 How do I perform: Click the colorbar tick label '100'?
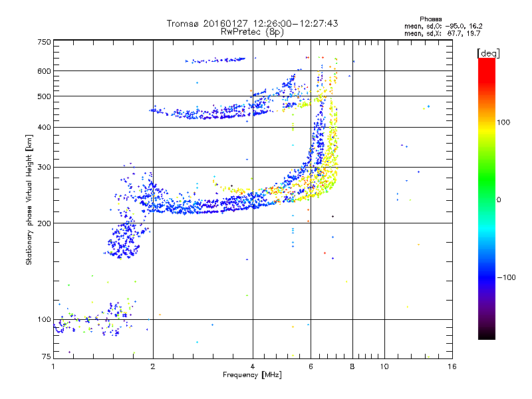[503, 122]
